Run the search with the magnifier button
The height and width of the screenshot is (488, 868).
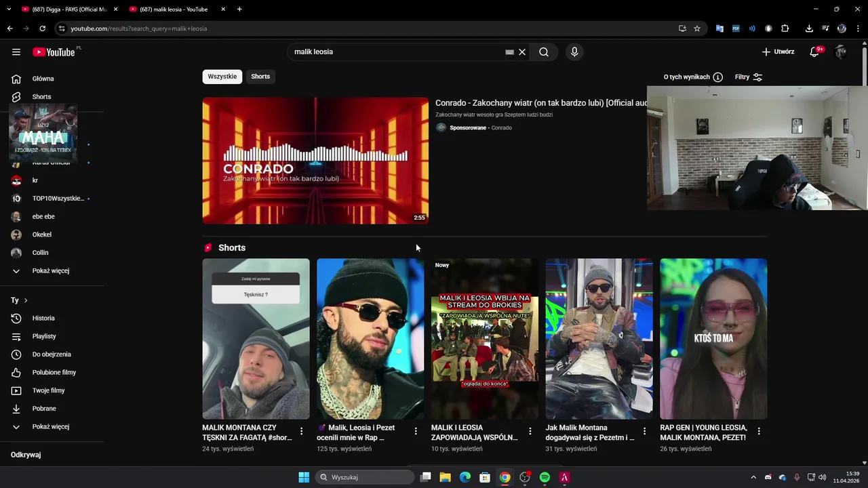544,52
